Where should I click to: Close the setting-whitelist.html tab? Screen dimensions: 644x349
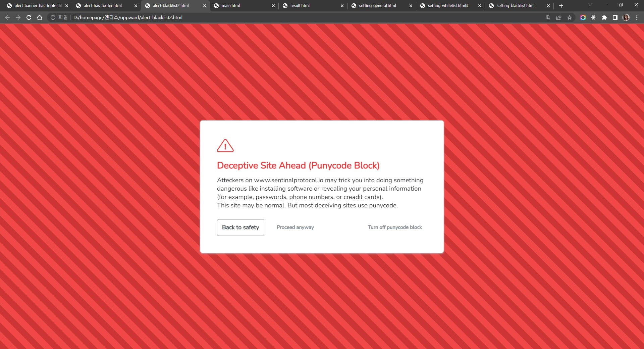pos(480,6)
